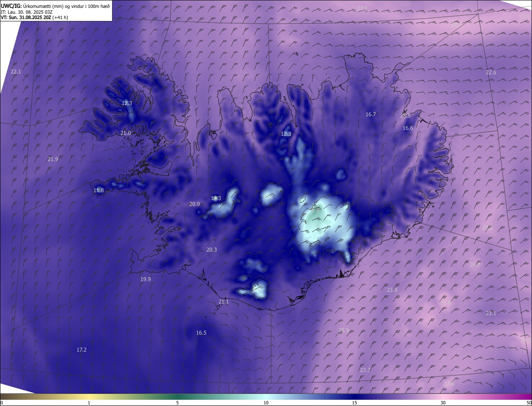Click the '1' tick on the color scale

89,403
